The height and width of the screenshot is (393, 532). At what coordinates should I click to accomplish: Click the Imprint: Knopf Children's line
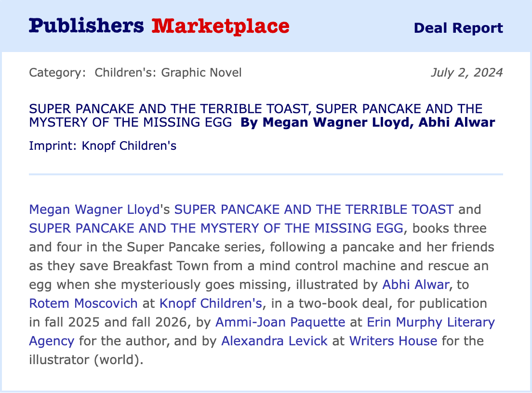103,145
